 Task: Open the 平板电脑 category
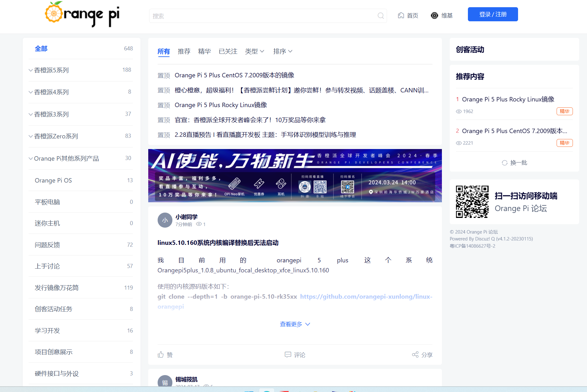81,202
